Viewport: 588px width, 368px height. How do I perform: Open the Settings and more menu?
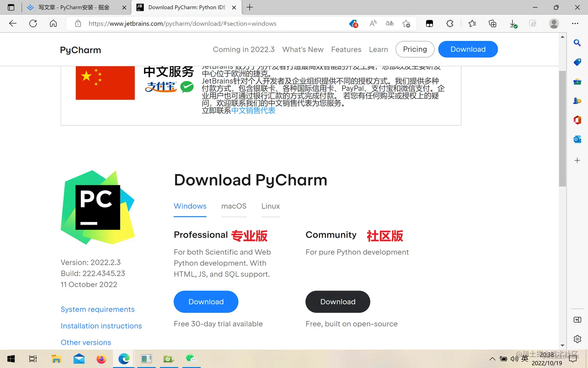pos(575,23)
